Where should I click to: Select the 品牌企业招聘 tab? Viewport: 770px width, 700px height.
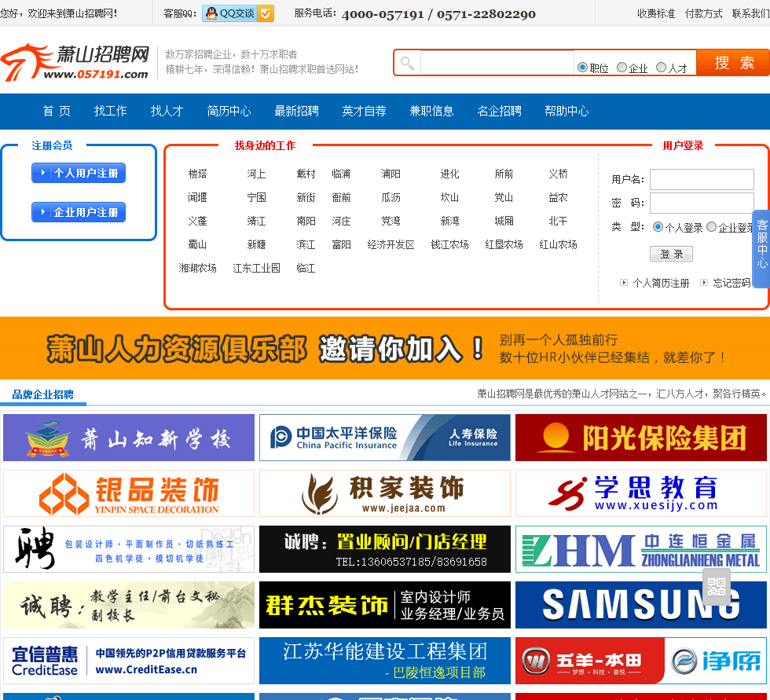pyautogui.click(x=42, y=394)
